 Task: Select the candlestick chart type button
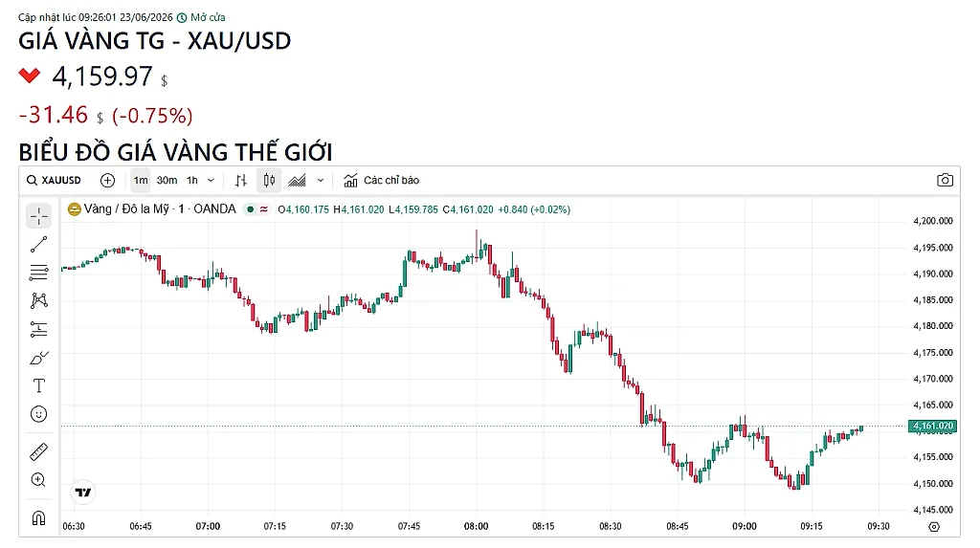point(269,181)
